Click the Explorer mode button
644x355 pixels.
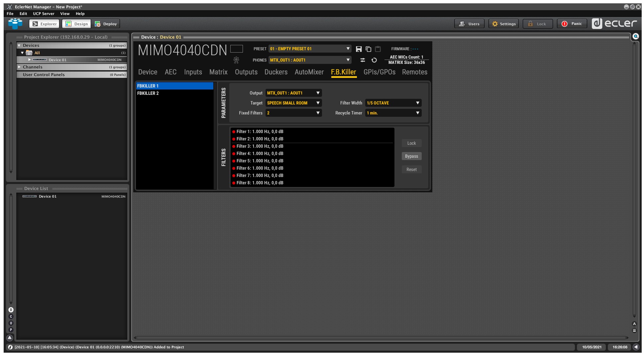(44, 24)
